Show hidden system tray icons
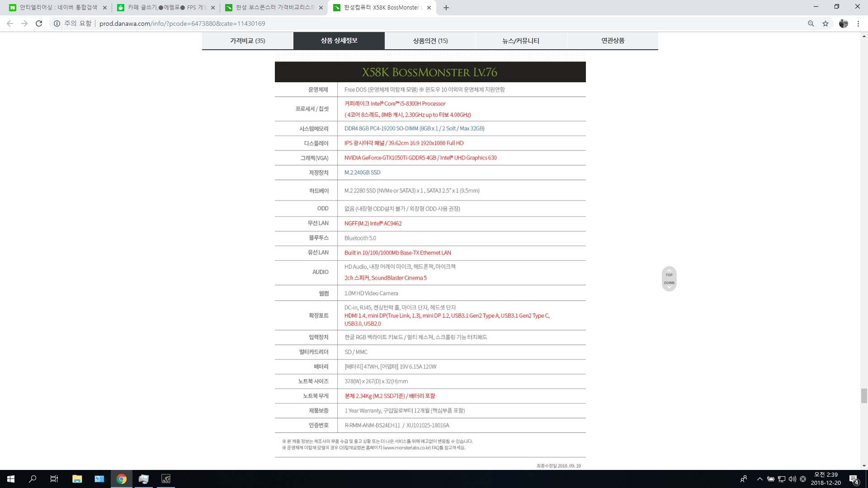Image resolution: width=868 pixels, height=488 pixels. (x=759, y=479)
